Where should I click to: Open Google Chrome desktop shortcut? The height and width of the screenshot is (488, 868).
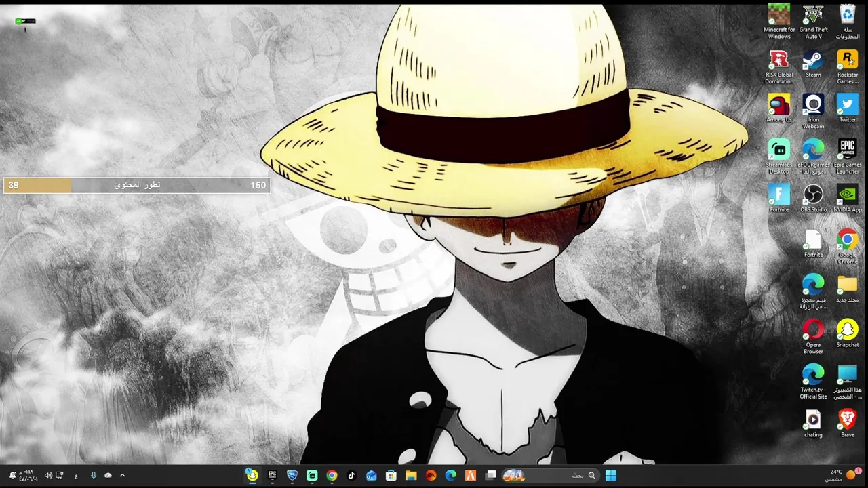[848, 247]
